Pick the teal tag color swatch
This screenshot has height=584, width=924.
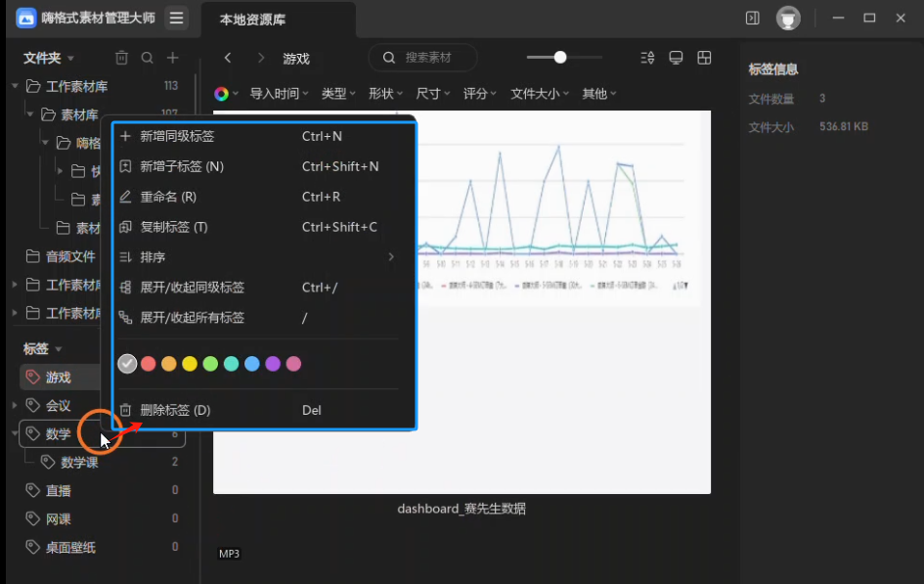(x=232, y=364)
